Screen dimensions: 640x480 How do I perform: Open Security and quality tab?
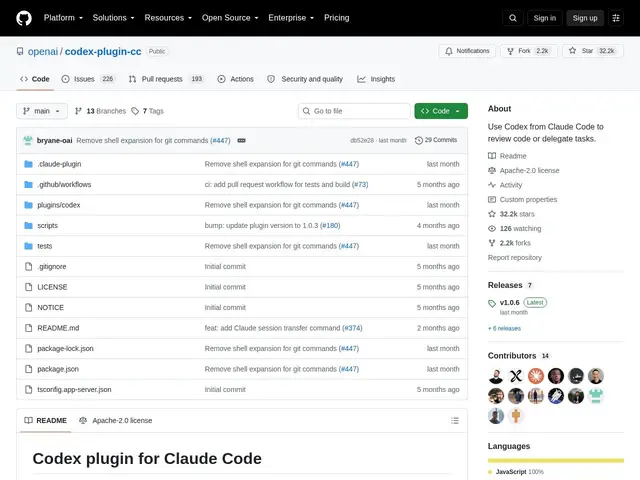pos(304,79)
